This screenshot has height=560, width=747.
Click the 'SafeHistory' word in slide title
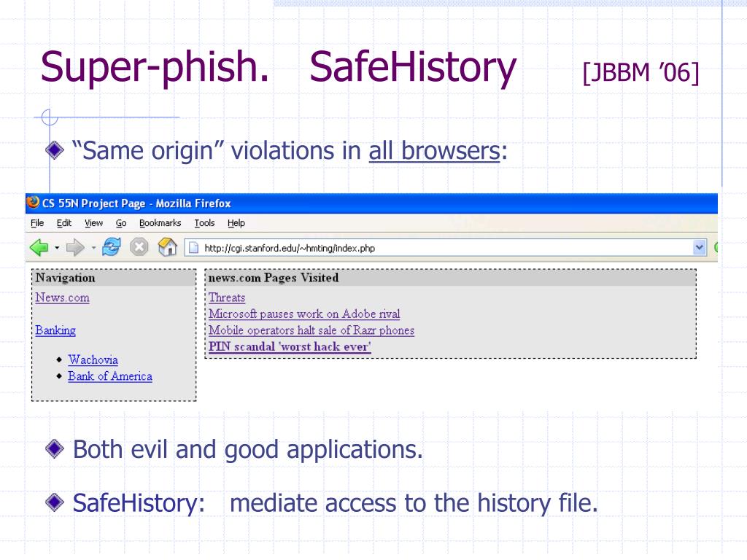(x=413, y=68)
